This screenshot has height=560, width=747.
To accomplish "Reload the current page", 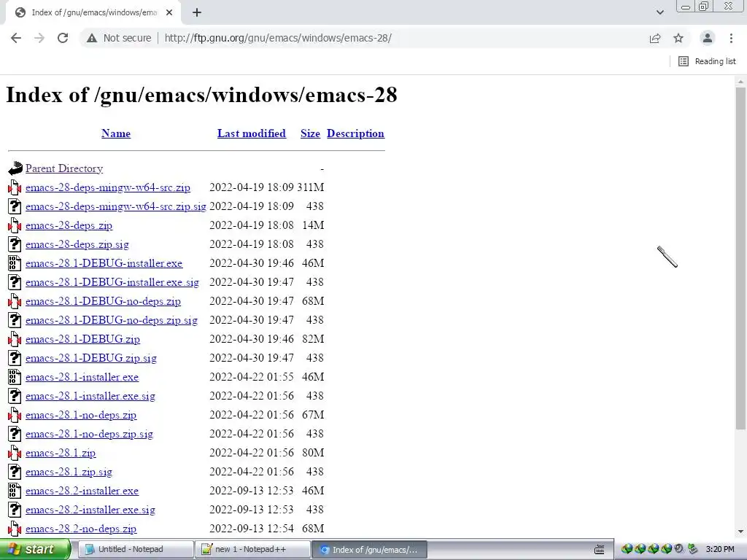I will (x=63, y=38).
